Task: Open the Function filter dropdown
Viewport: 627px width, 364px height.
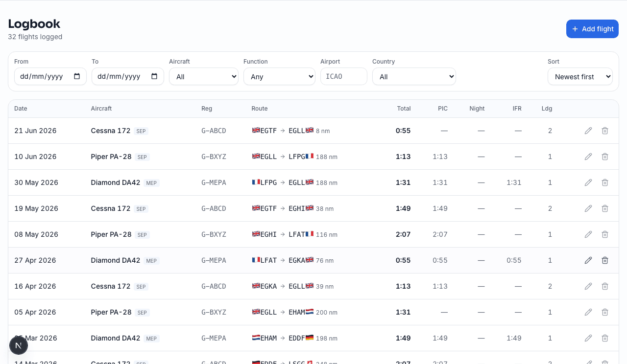Action: point(279,76)
